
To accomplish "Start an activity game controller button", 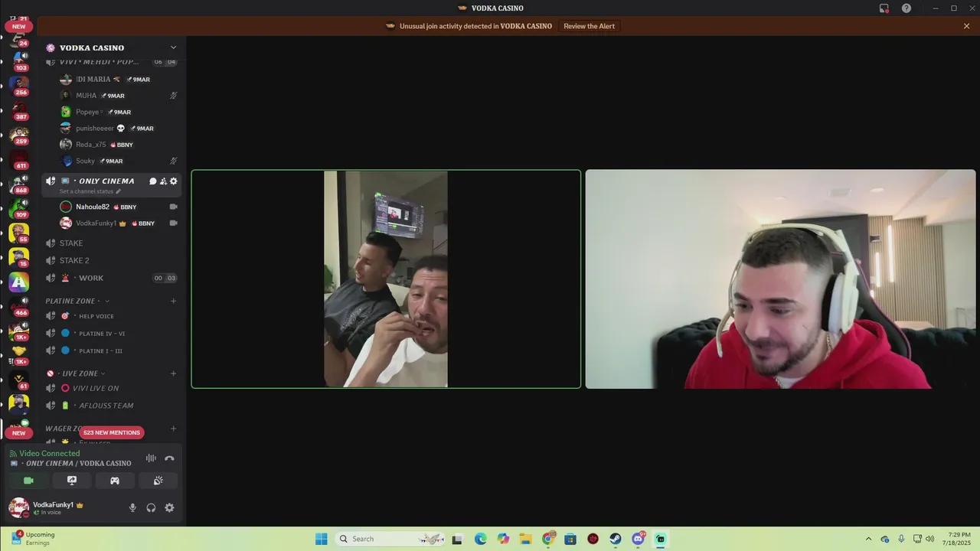I will [115, 481].
